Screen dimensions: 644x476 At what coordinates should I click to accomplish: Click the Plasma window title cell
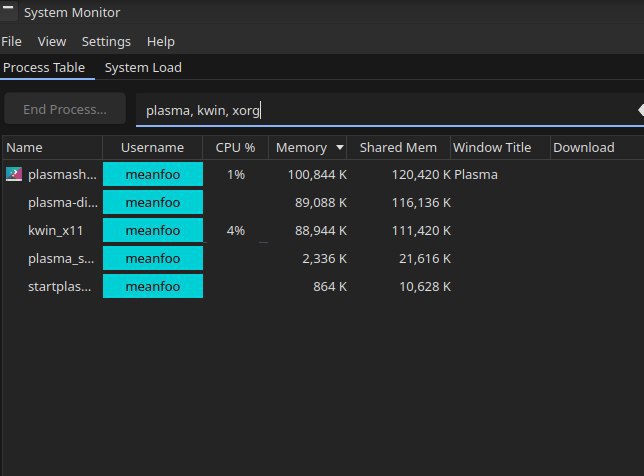coord(476,175)
